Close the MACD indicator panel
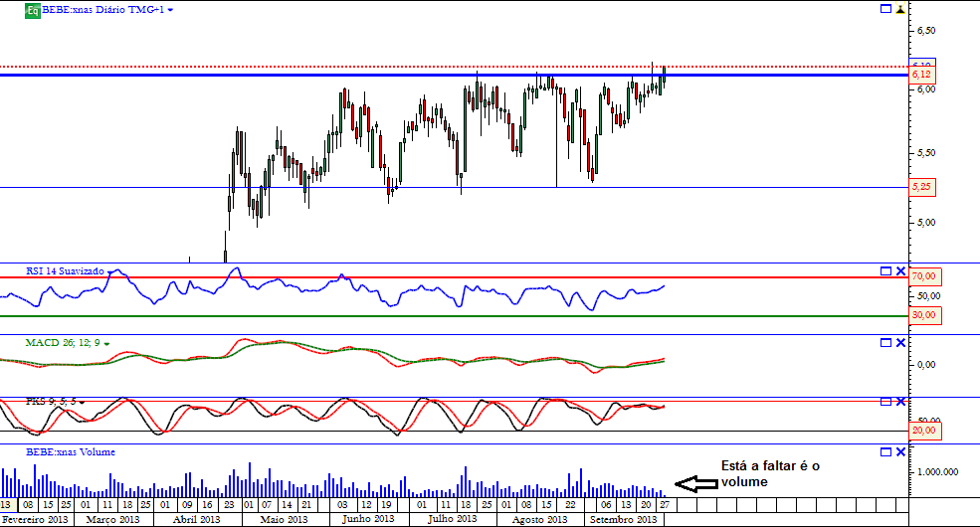The image size is (980, 527). [x=900, y=343]
